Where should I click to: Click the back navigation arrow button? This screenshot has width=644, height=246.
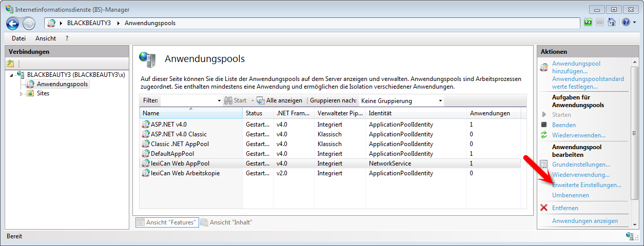pyautogui.click(x=13, y=23)
